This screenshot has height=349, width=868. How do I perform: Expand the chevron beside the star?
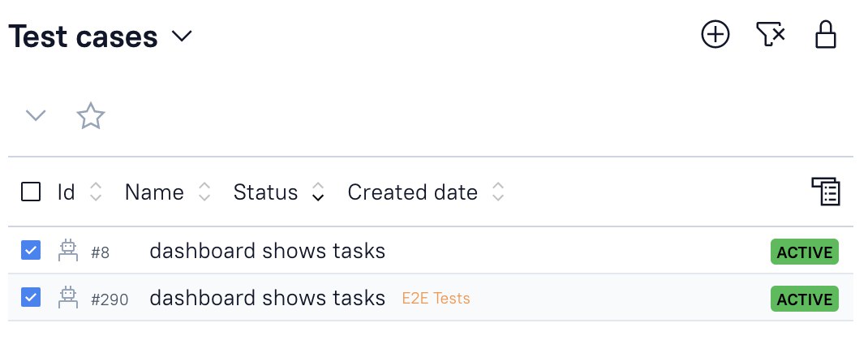[35, 116]
